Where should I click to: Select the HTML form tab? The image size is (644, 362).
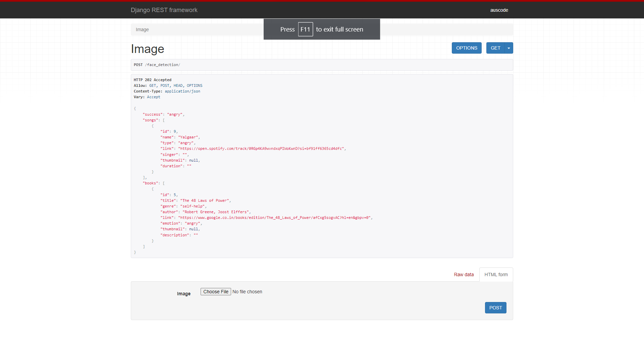point(496,275)
